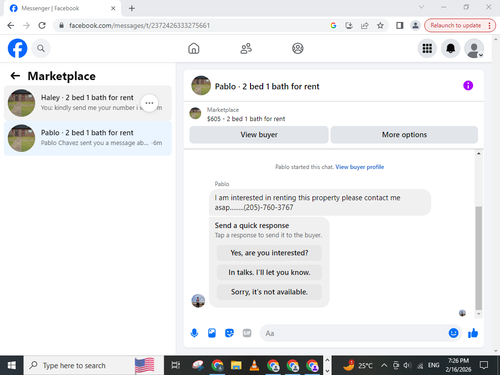Attach a photo using the image icon
Viewport: 500px width, 375px height.
point(212,333)
